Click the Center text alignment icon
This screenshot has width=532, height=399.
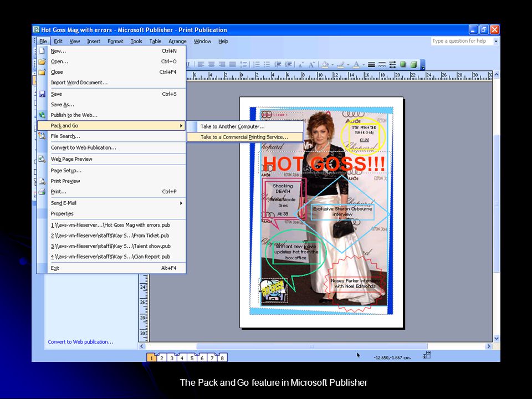pyautogui.click(x=211, y=64)
